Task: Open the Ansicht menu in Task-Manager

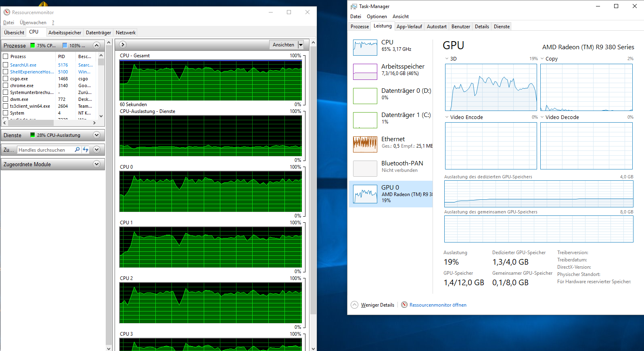Action: point(400,17)
